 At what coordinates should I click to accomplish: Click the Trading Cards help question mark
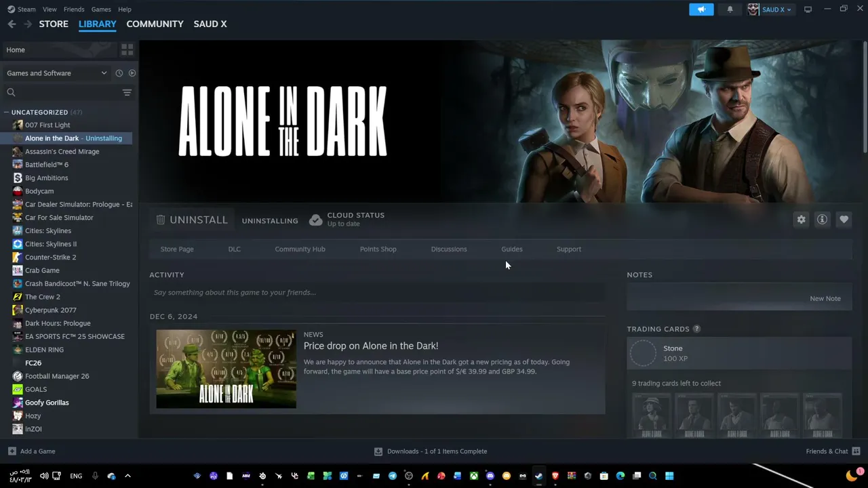click(696, 329)
